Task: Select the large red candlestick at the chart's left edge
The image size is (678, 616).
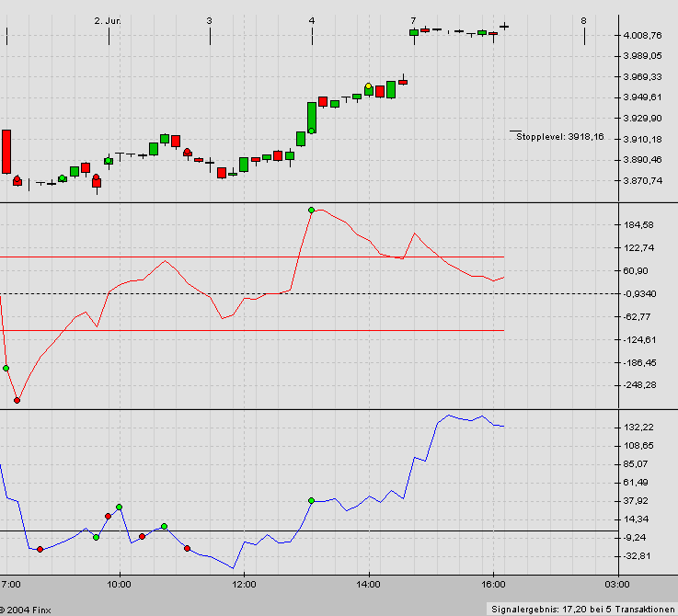Action: [6, 151]
